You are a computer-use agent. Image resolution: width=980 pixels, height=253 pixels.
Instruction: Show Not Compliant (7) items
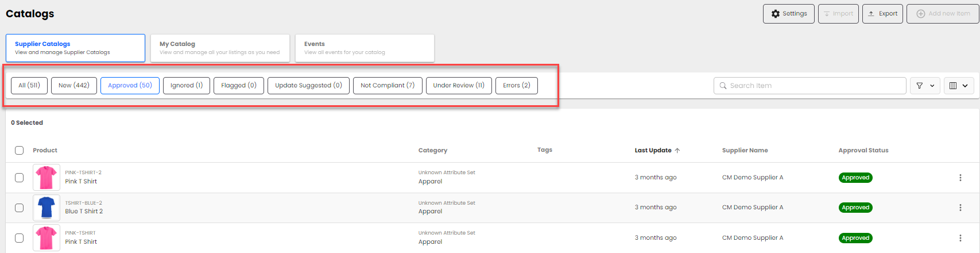point(388,86)
